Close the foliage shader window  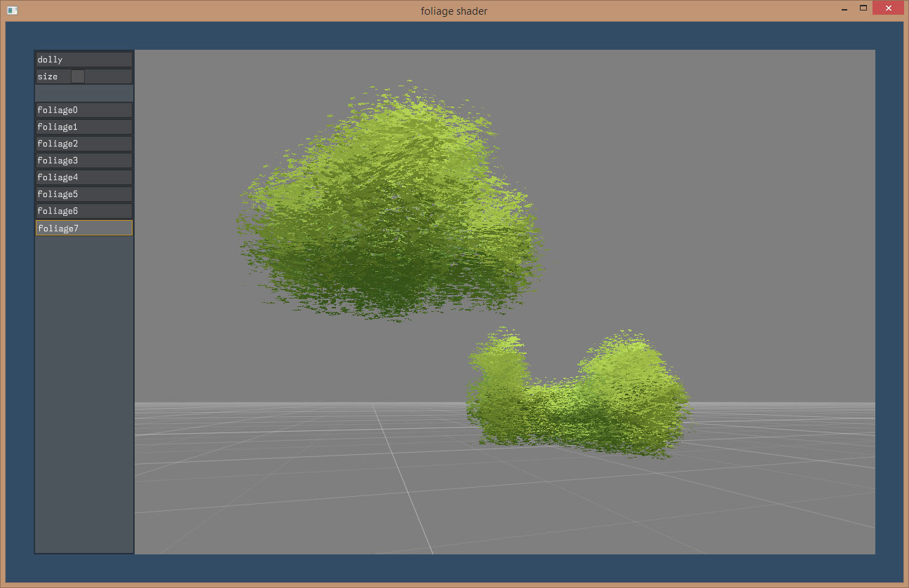(x=887, y=8)
